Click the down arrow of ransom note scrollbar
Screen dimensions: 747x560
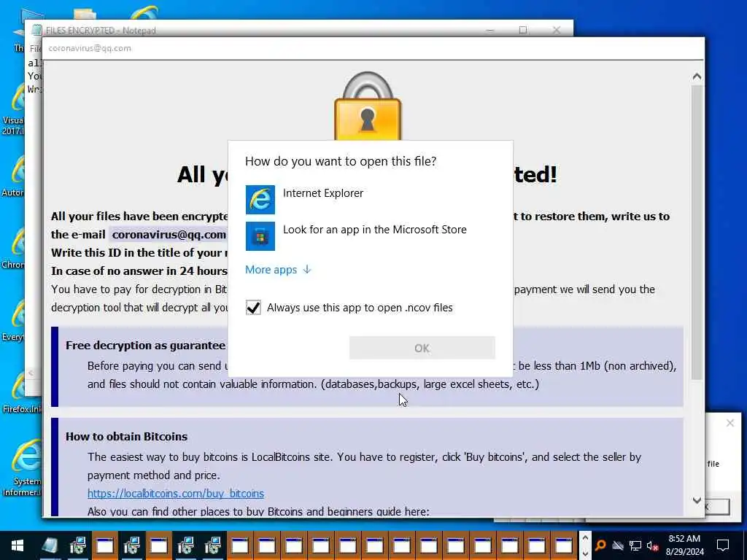[697, 500]
